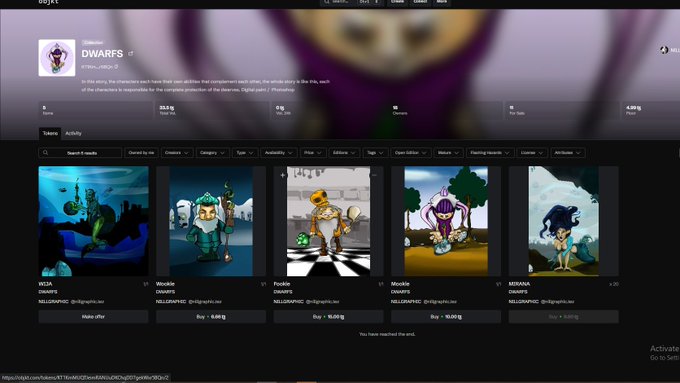
Task: Click the Owners stat box
Action: (x=445, y=110)
